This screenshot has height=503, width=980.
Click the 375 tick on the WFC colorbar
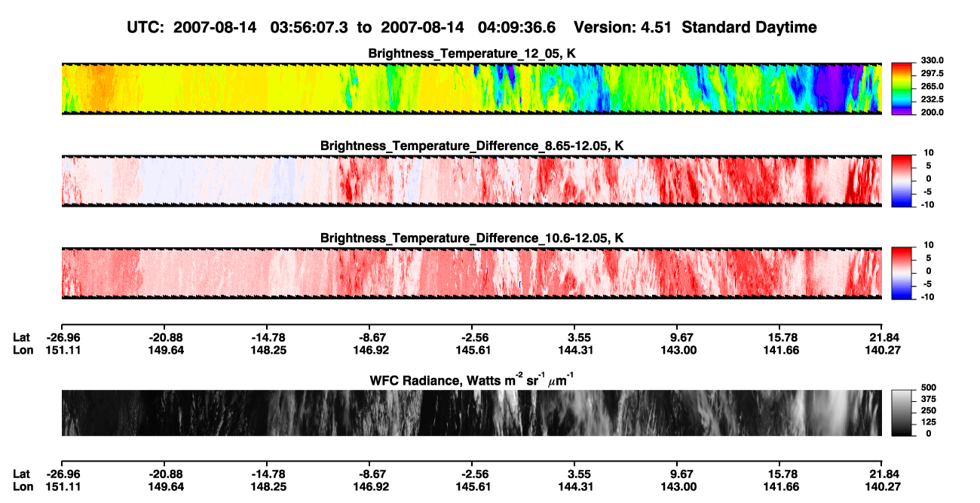[929, 399]
